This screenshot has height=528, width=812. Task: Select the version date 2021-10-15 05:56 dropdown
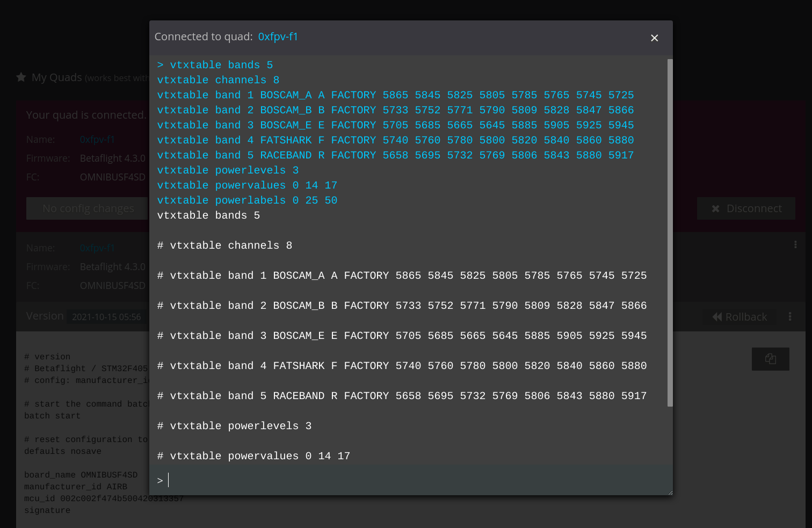(x=106, y=317)
